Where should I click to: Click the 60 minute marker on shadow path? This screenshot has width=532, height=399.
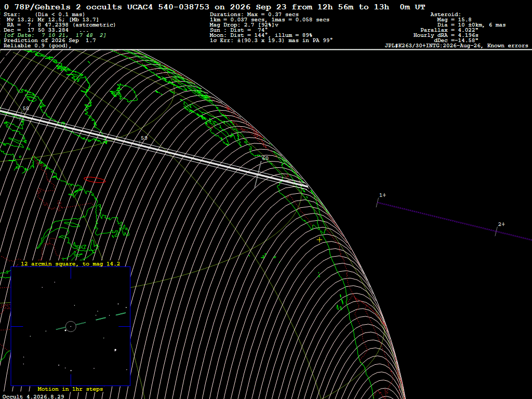265,158
